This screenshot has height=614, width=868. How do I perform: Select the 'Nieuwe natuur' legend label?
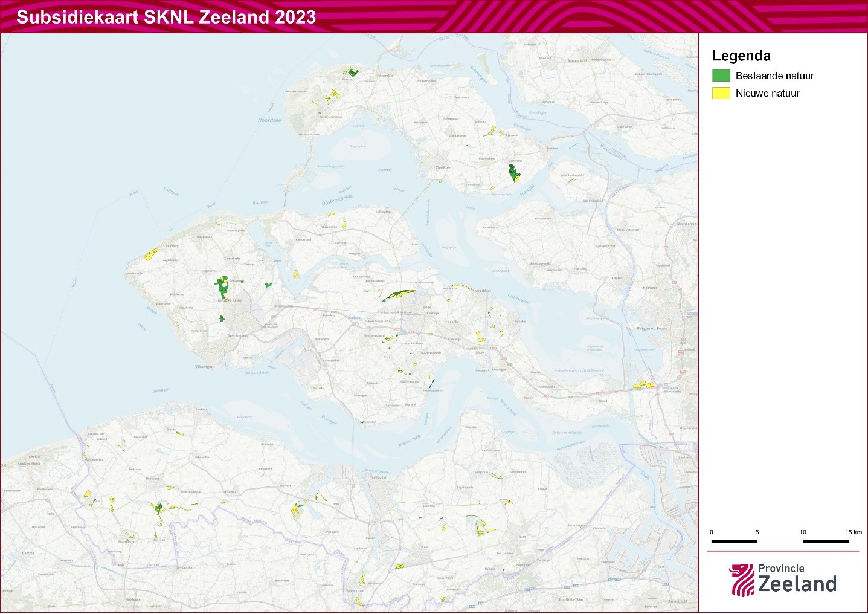coord(767,93)
